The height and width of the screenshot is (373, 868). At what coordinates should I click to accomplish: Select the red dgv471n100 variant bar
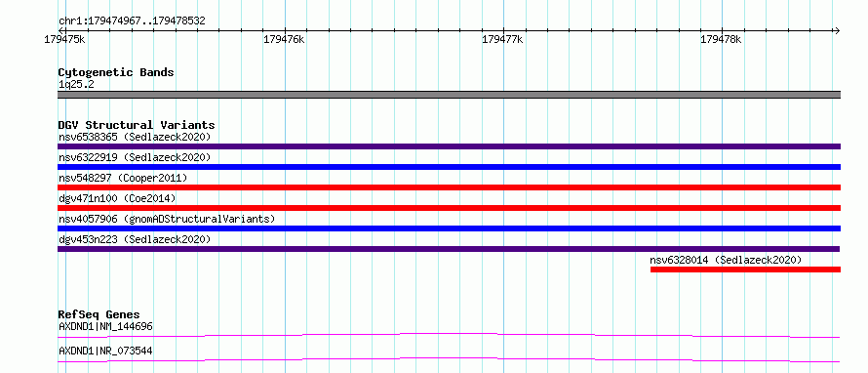point(449,208)
